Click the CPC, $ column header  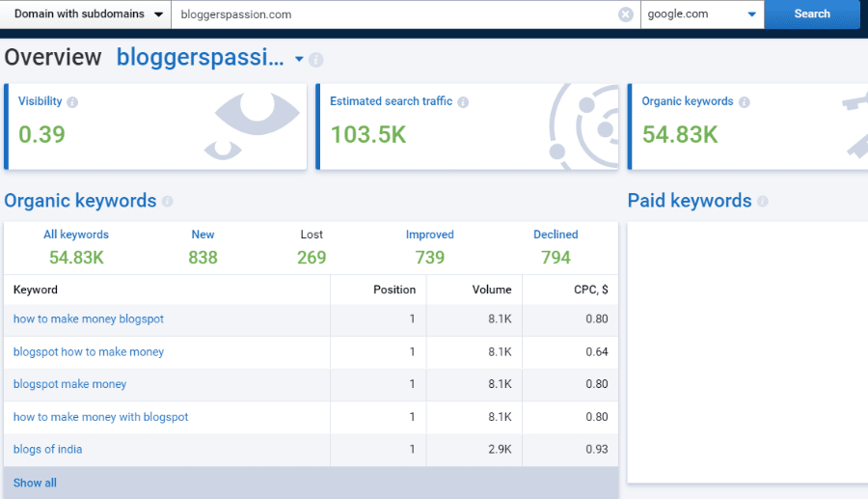pyautogui.click(x=590, y=290)
